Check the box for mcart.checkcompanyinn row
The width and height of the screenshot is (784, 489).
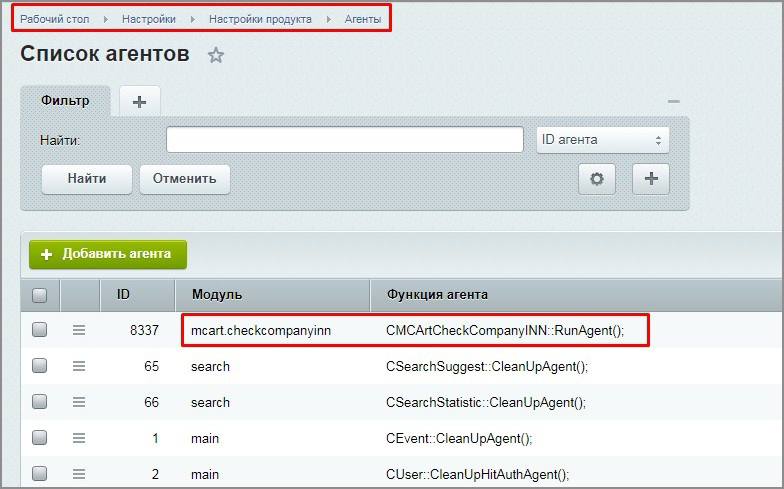[40, 330]
